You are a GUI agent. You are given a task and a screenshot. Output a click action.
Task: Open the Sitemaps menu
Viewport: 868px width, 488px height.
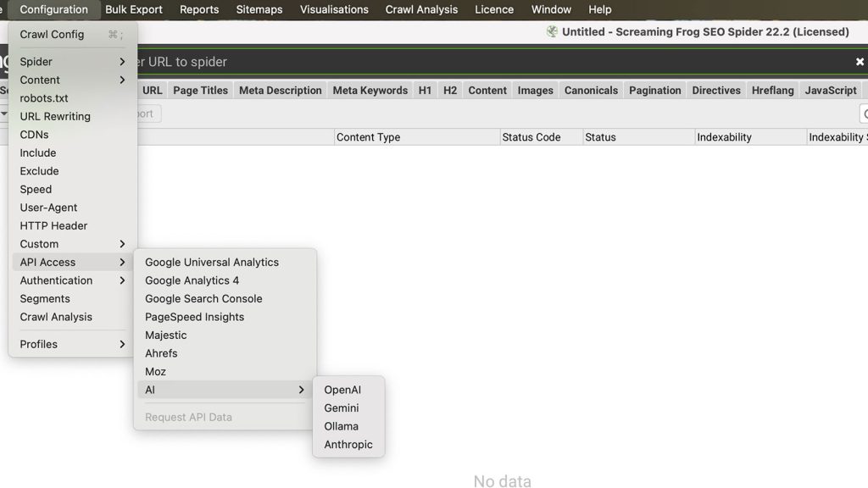[x=259, y=9]
